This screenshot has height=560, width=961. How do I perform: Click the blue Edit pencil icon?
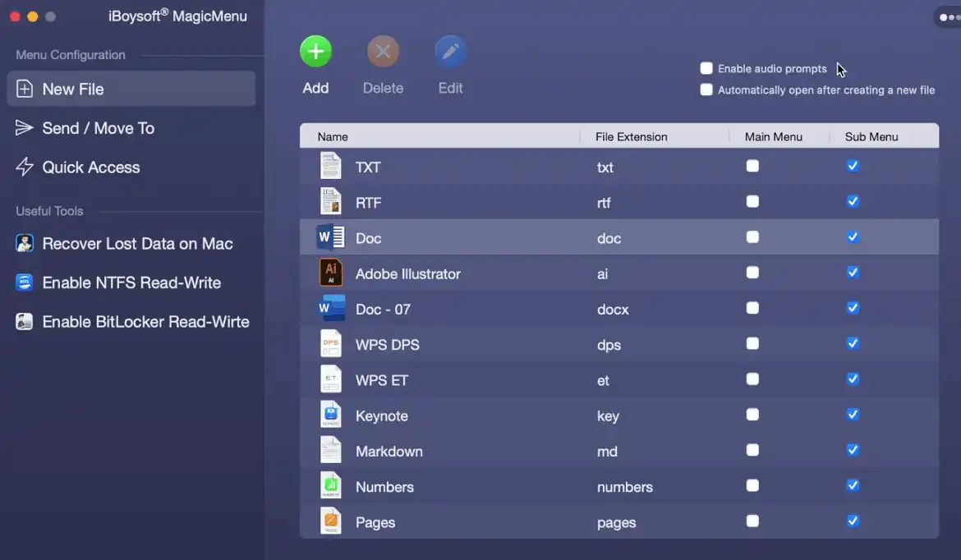coord(450,52)
